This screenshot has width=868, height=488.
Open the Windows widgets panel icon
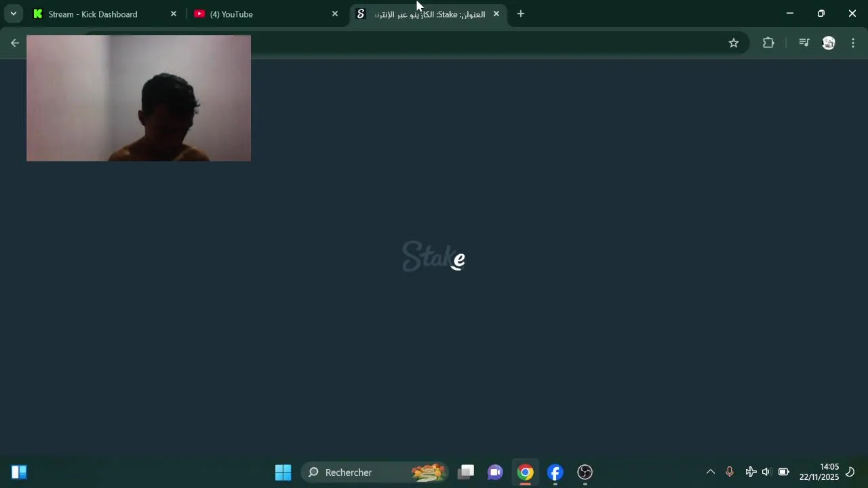(19, 472)
